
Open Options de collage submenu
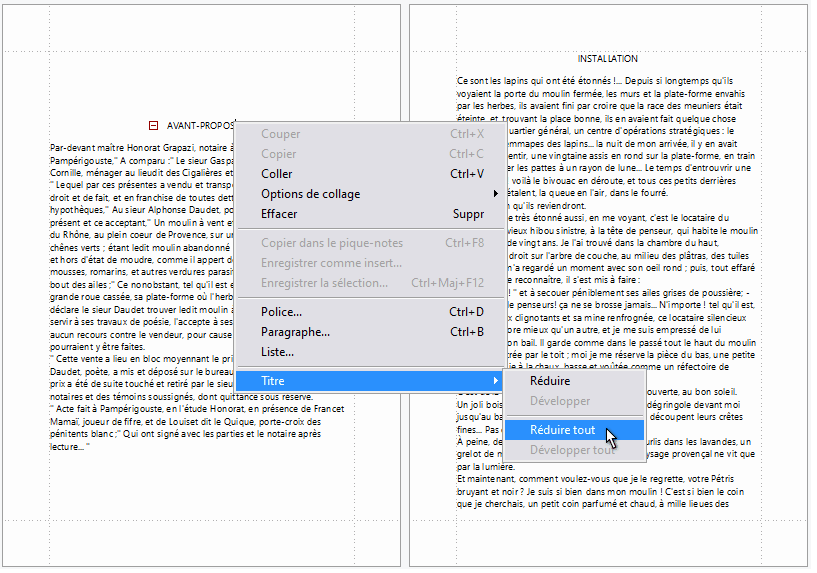[311, 194]
